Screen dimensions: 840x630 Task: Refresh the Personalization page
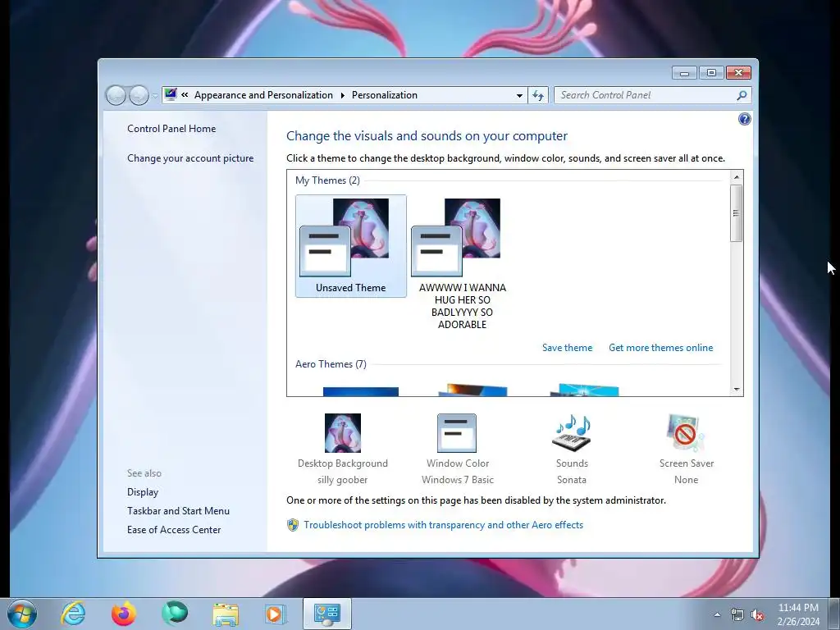coord(538,95)
